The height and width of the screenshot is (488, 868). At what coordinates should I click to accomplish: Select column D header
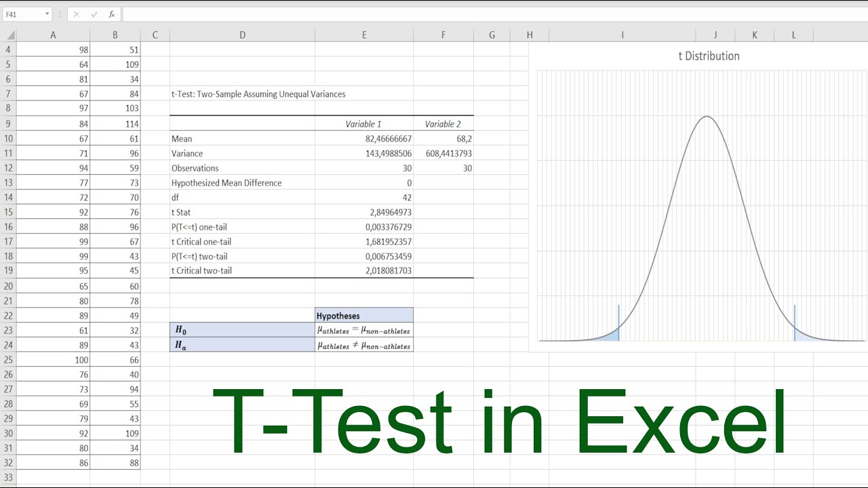pos(242,35)
